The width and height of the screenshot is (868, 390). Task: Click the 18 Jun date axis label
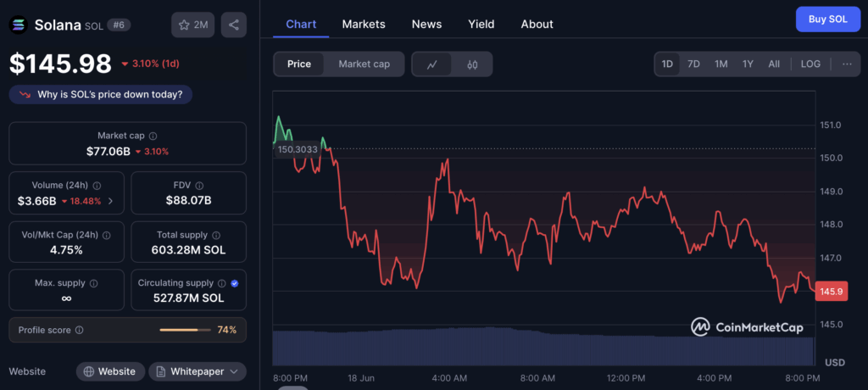pyautogui.click(x=361, y=378)
